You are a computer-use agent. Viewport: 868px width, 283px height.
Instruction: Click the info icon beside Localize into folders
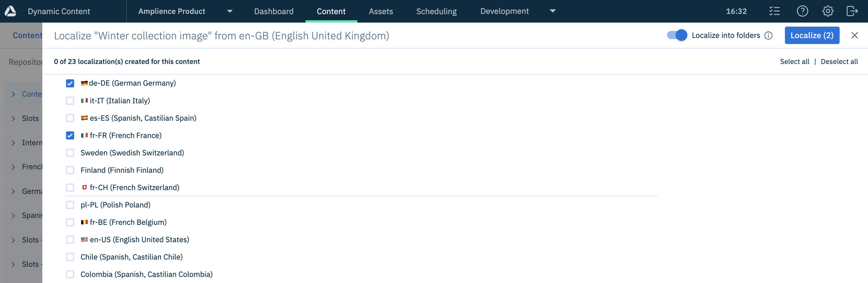tap(768, 35)
